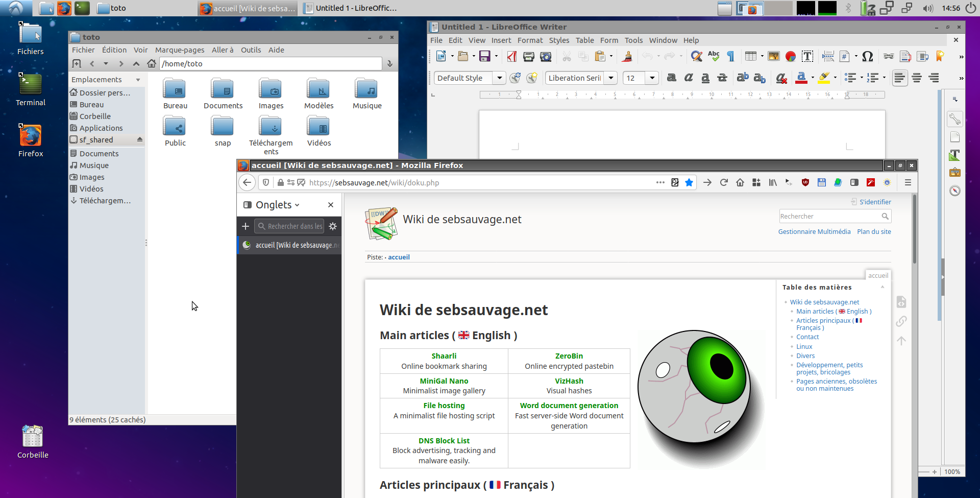
Task: Click the Firefox Home button
Action: 740,182
